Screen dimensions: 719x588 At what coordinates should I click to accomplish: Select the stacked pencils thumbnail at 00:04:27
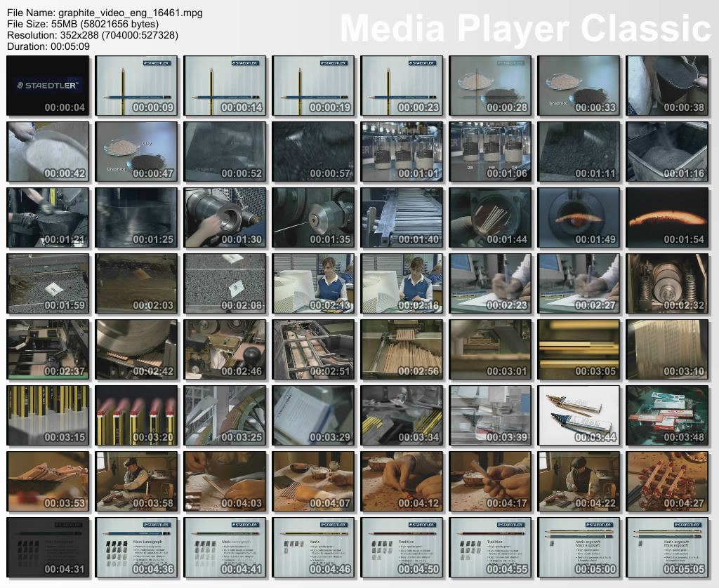[667, 481]
